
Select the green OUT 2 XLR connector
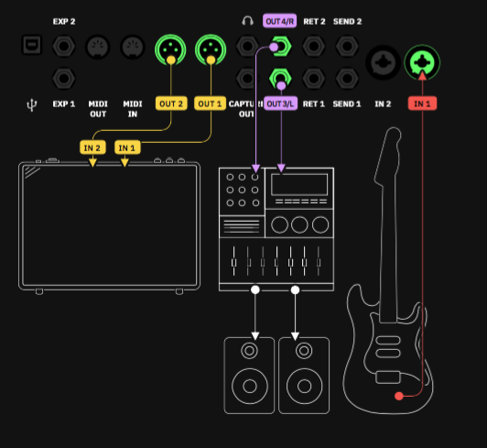[170, 49]
